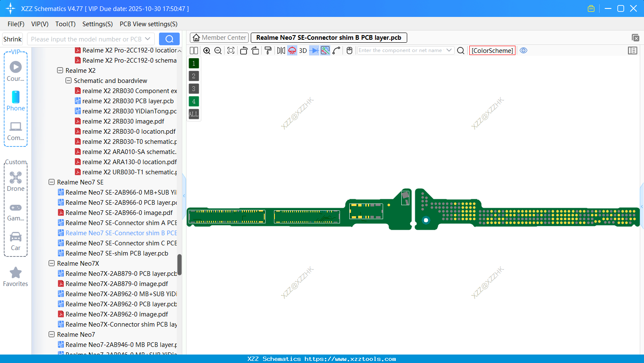This screenshot has width=644, height=363.
Task: Show PCB layer 3
Action: (194, 89)
